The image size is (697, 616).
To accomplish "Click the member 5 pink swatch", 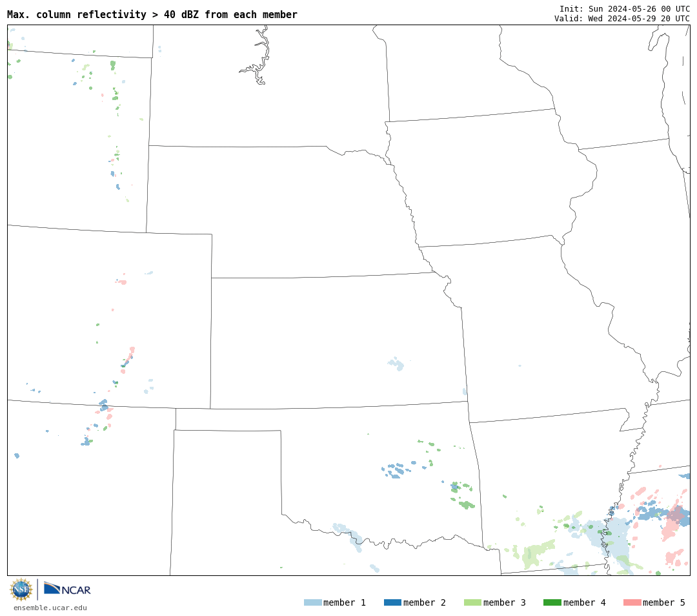I will pyautogui.click(x=632, y=602).
